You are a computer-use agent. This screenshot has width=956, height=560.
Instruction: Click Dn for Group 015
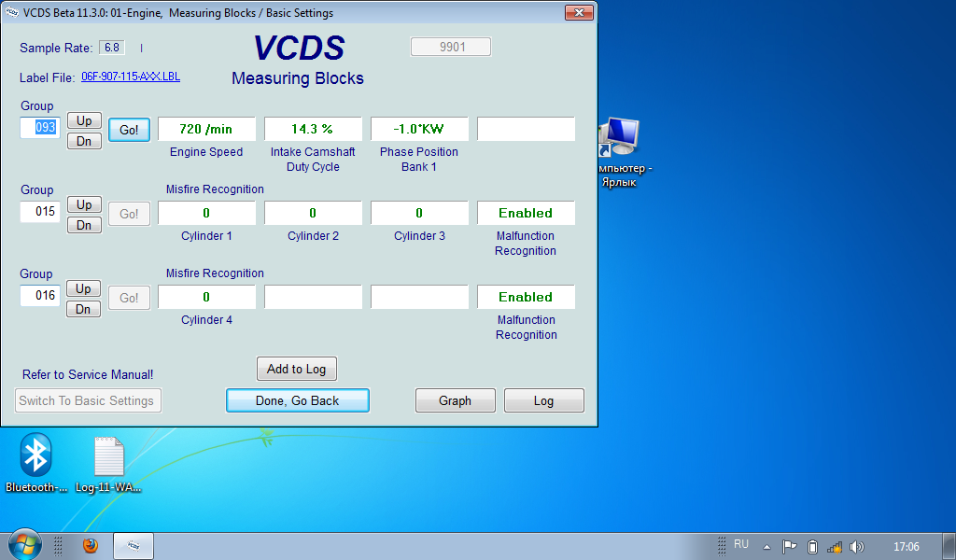[x=84, y=226]
